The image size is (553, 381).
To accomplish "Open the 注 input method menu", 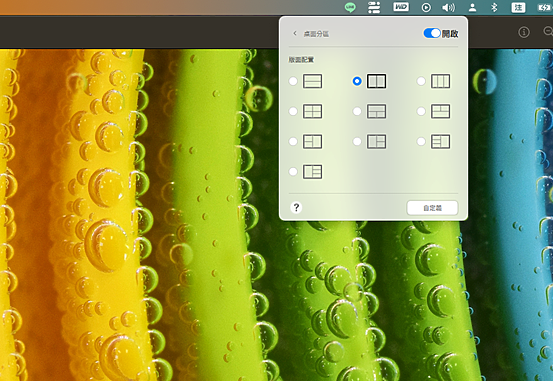I will [518, 7].
